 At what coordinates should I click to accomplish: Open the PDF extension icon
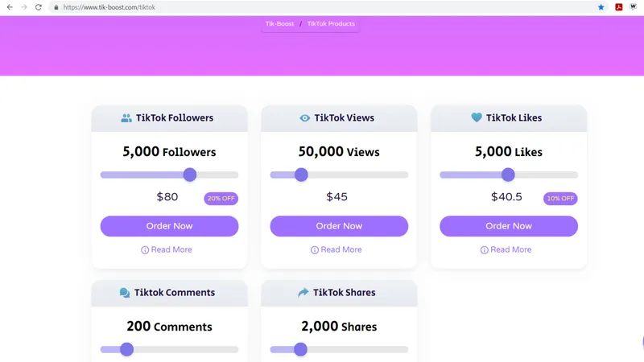[x=619, y=7]
